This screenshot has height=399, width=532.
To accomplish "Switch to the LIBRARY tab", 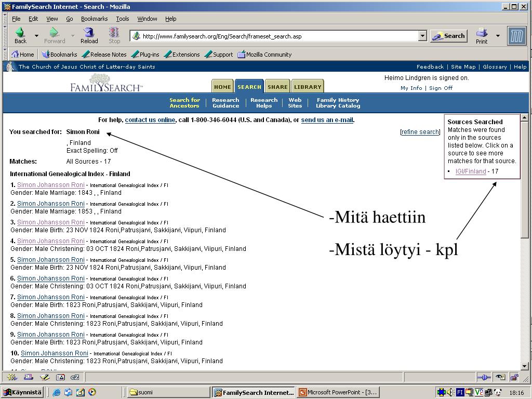I will tap(308, 87).
